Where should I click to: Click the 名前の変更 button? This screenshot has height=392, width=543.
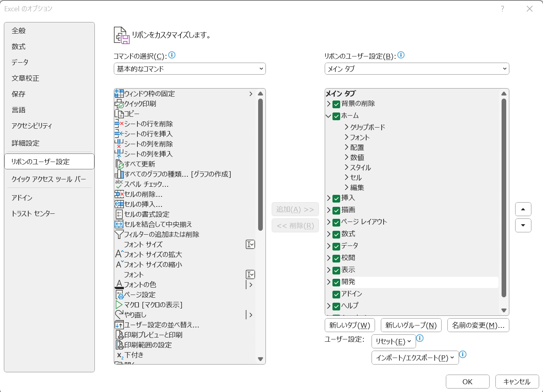pyautogui.click(x=478, y=325)
